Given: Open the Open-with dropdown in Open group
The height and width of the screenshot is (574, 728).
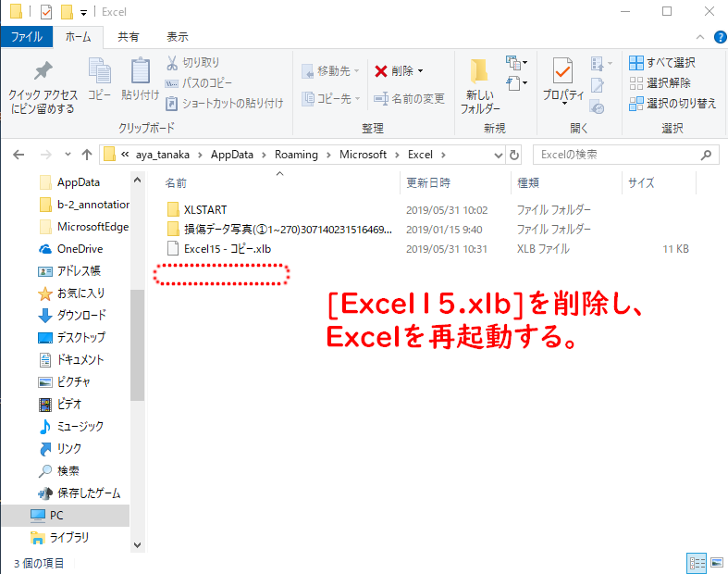Looking at the screenshot, I should pos(601,63).
